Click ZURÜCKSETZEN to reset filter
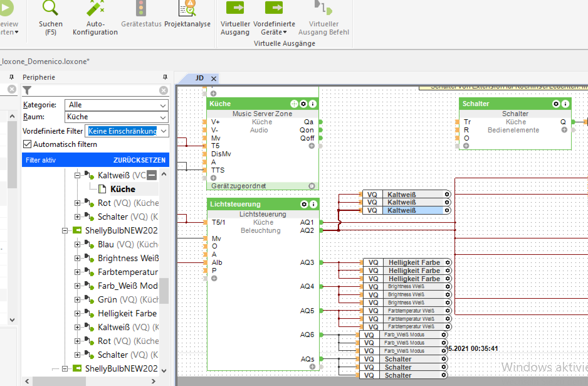Viewport: 588px width, 386px height. [139, 160]
